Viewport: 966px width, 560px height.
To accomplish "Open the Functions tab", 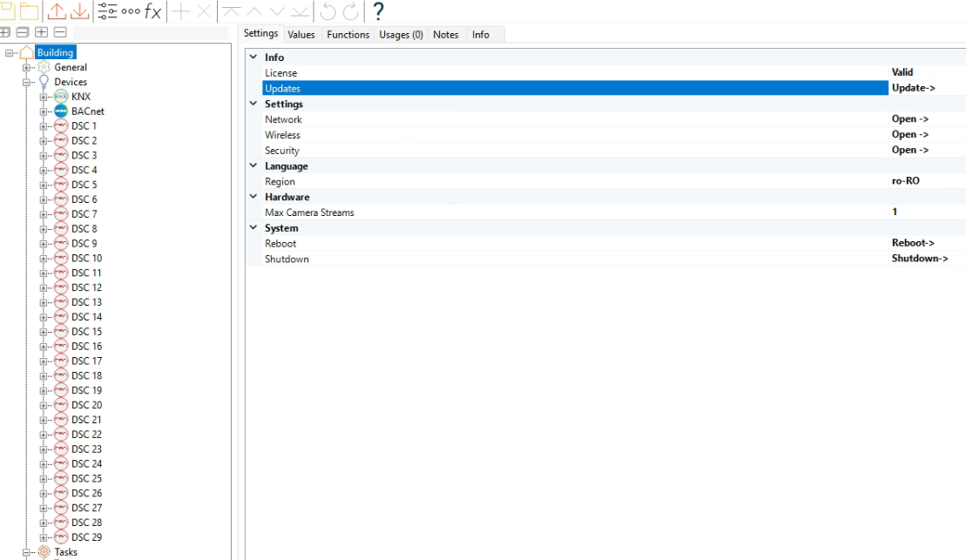I will tap(348, 35).
